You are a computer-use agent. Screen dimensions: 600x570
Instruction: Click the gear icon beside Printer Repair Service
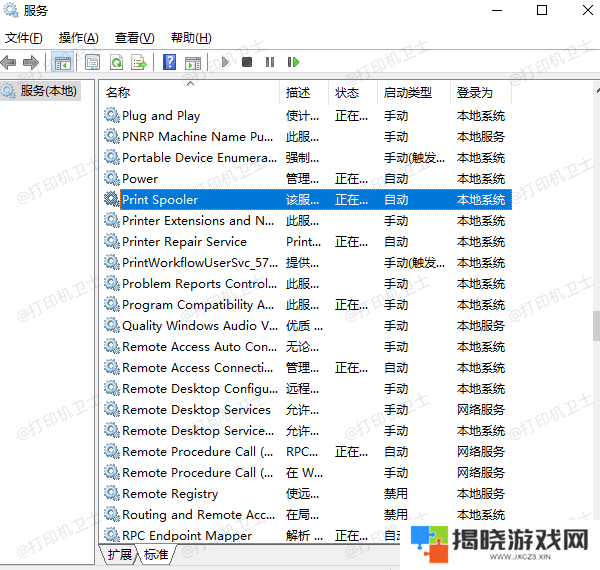[x=112, y=241]
